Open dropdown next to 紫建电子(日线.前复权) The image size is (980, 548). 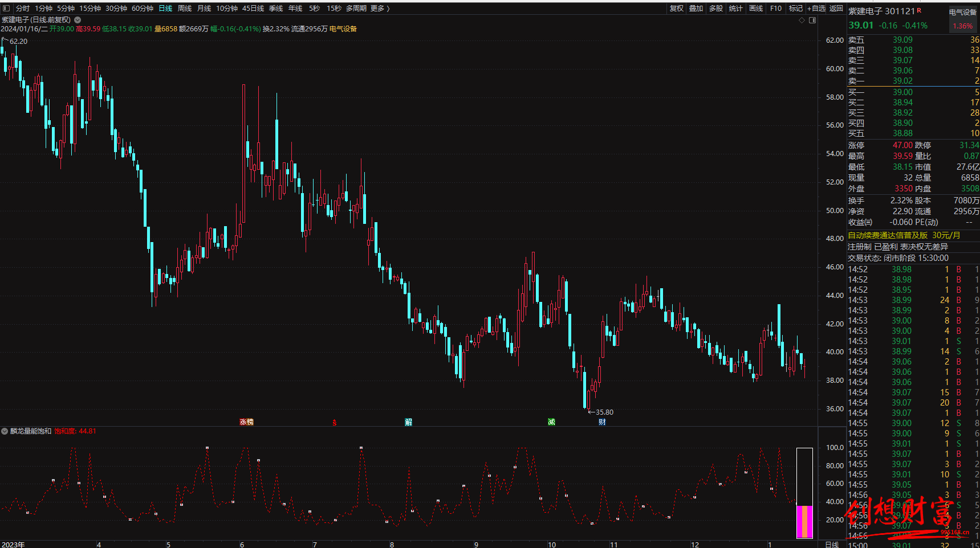[78, 19]
